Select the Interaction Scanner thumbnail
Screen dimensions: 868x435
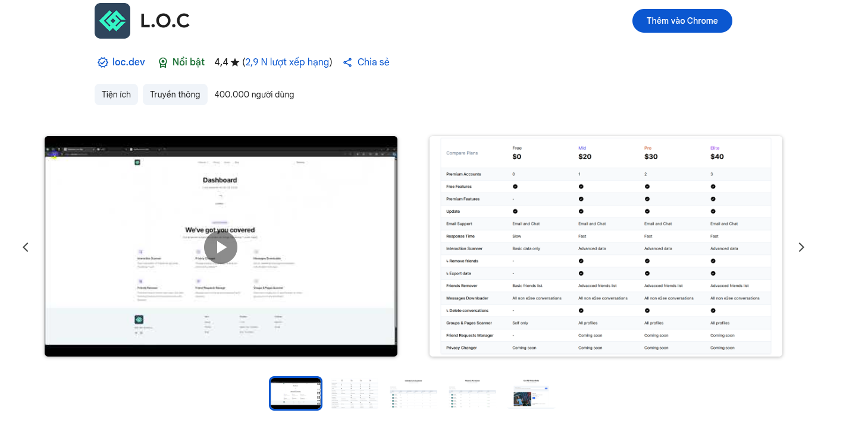pyautogui.click(x=413, y=393)
